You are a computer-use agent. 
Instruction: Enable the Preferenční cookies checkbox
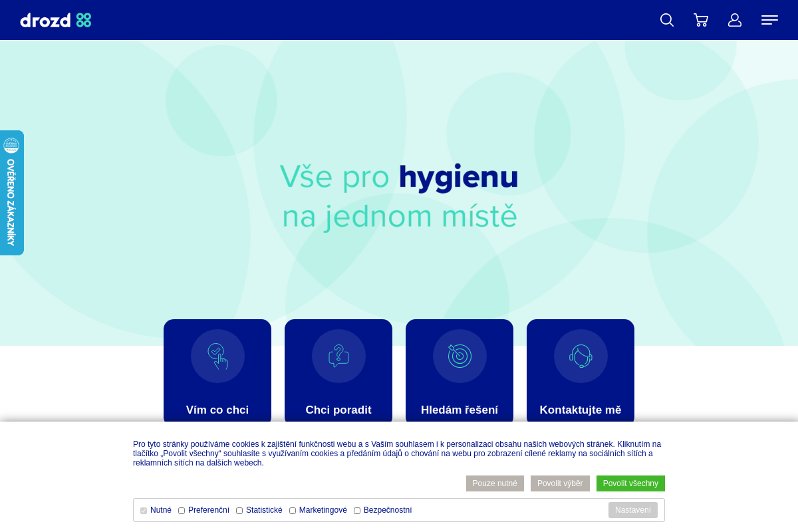point(181,510)
